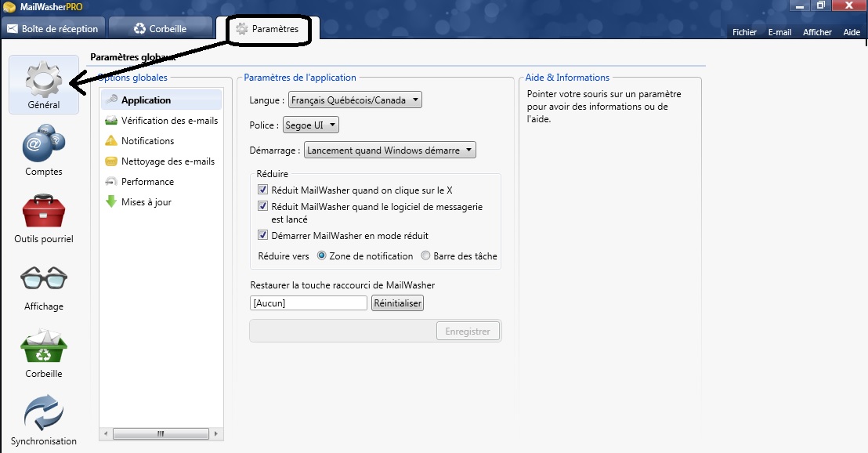Restore down the MailWasher Pro window
This screenshot has width=868, height=453.
click(820, 5)
